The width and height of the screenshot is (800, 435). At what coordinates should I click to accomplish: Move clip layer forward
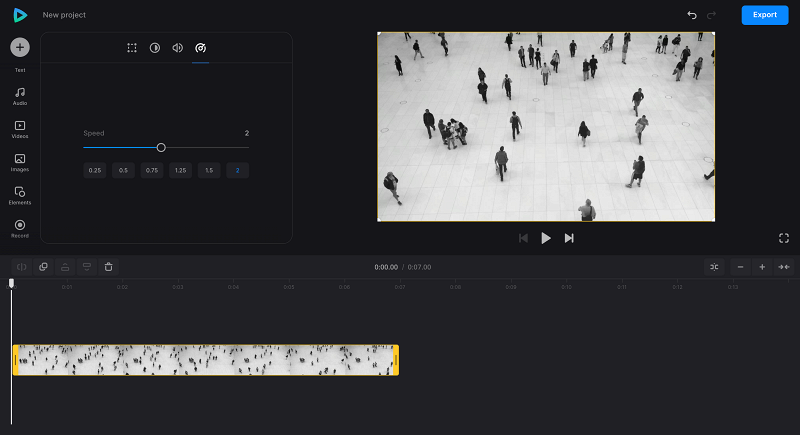point(65,267)
